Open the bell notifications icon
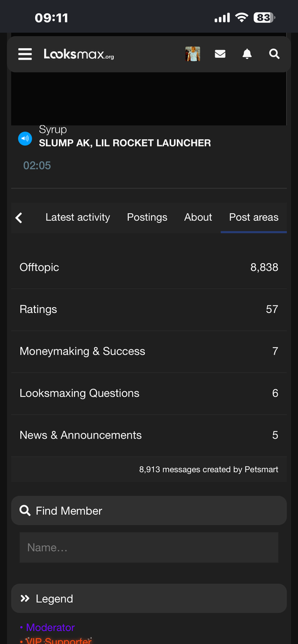Screen dimensions: 298x644 [247, 54]
